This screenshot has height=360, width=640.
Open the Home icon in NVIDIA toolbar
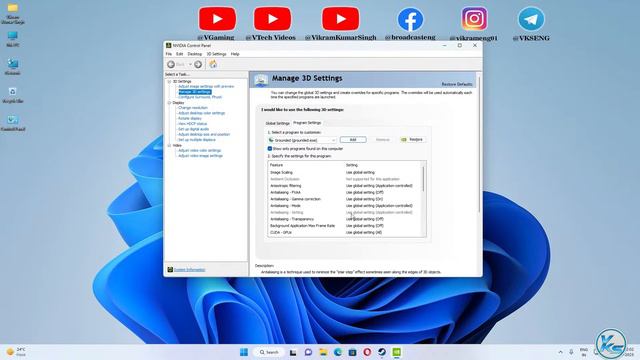(x=213, y=64)
